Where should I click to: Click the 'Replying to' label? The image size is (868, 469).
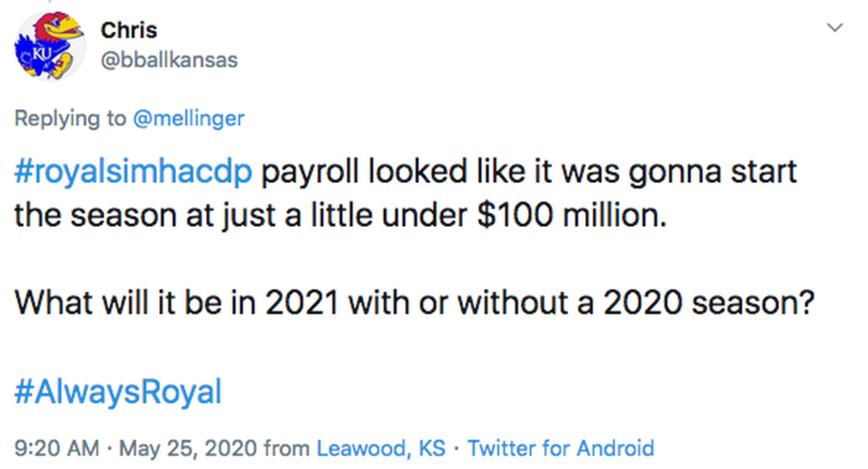click(70, 118)
